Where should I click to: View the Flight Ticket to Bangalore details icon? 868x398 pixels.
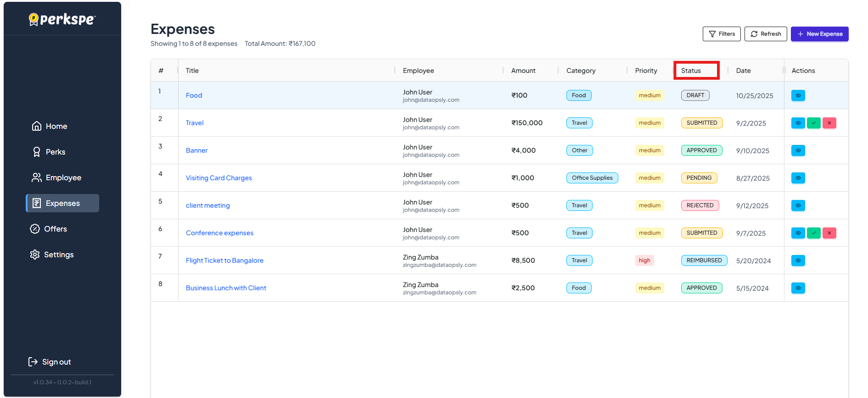[798, 260]
